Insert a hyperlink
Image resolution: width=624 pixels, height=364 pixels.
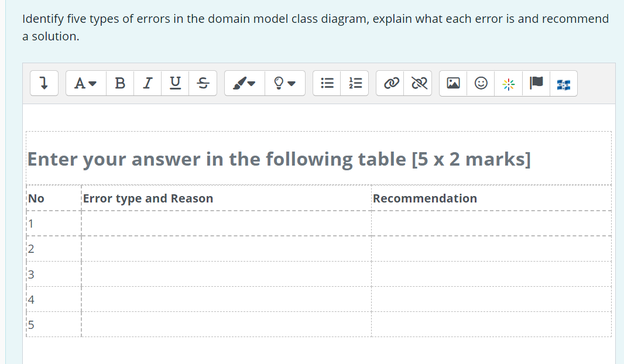click(x=391, y=83)
